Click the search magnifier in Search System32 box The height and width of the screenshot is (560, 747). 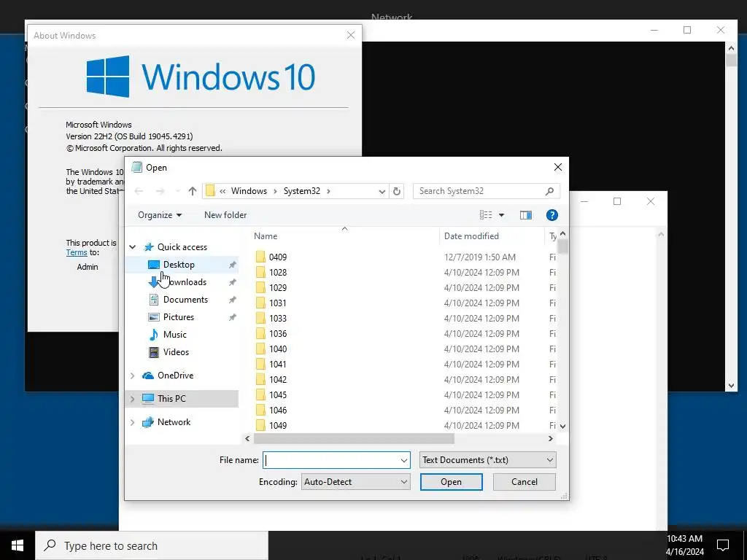549,191
